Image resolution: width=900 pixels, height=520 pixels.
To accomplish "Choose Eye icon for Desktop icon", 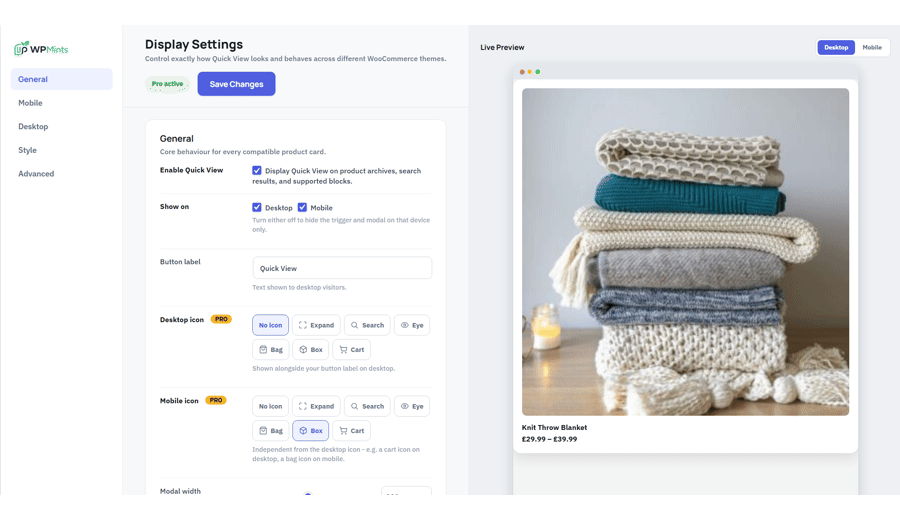I will (412, 325).
